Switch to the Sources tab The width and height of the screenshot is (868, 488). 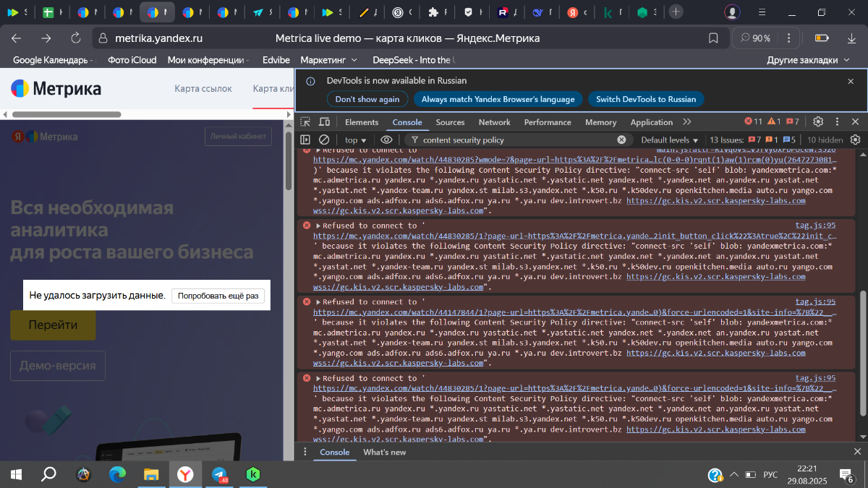(x=450, y=122)
